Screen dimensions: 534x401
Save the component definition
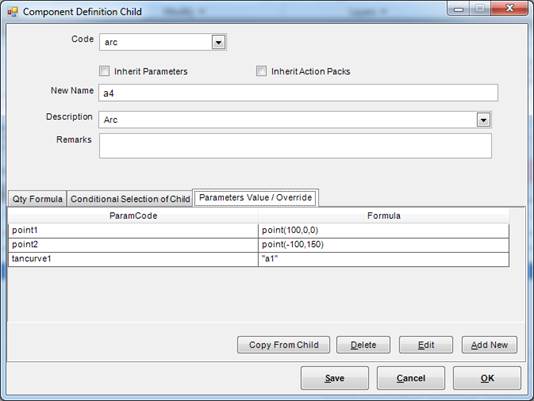click(x=334, y=378)
